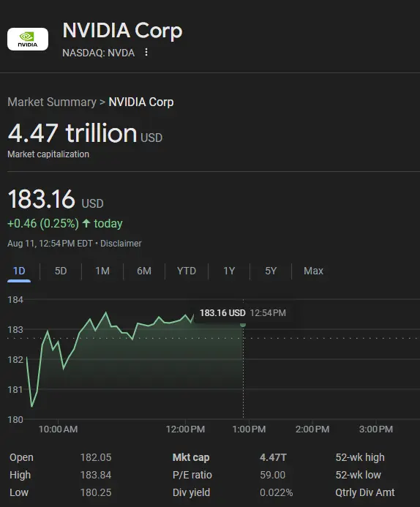This screenshot has height=507, width=420.
Task: Click the NVIDIA Corp title heading
Action: pos(122,31)
